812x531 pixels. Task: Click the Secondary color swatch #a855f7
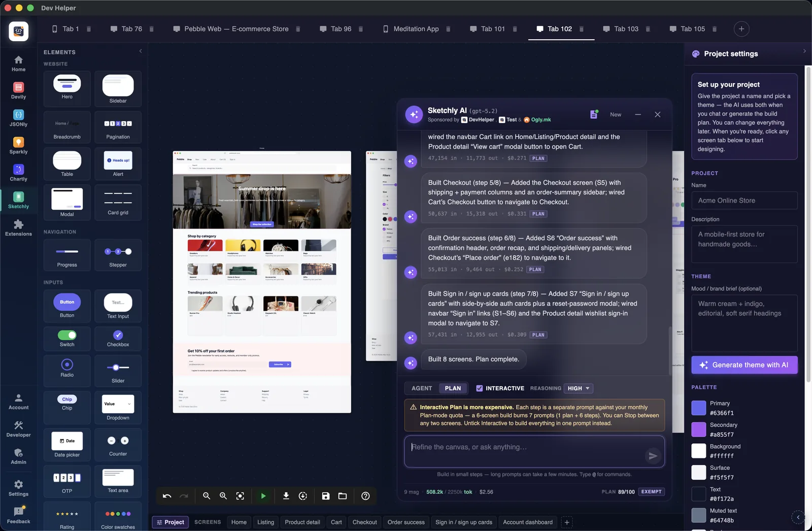699,429
